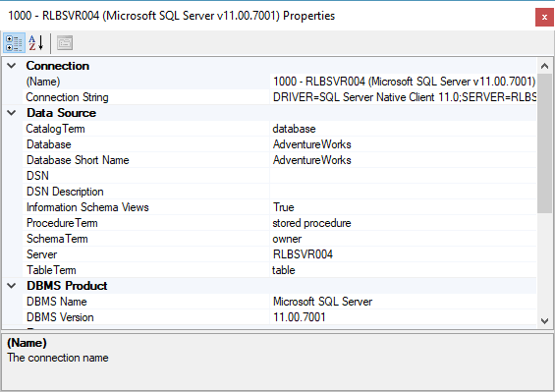This screenshot has width=555, height=392.
Task: Click the AdventureWorks value of Database Short Name
Action: click(x=311, y=160)
